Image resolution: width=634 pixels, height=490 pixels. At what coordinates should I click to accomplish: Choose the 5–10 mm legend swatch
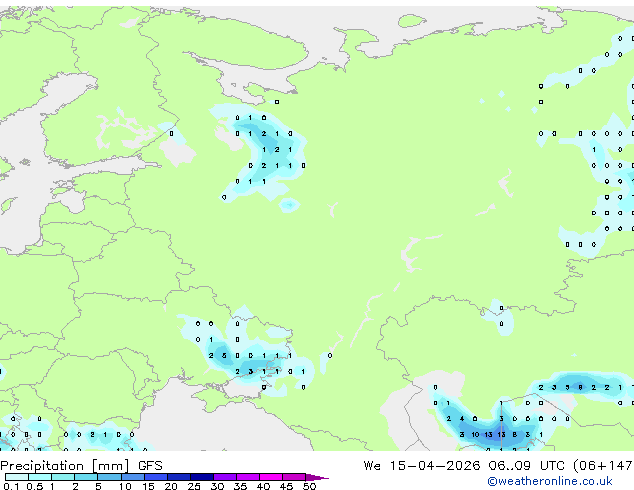(110, 477)
